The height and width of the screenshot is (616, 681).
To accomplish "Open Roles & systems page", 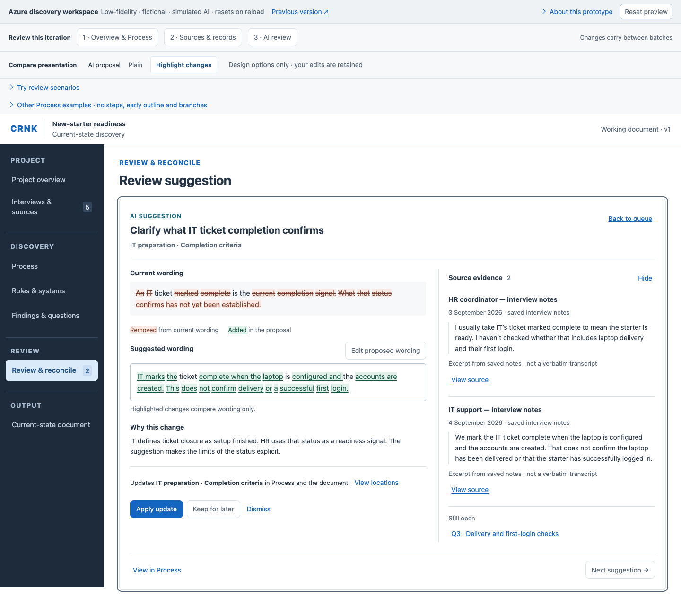I will (52, 291).
